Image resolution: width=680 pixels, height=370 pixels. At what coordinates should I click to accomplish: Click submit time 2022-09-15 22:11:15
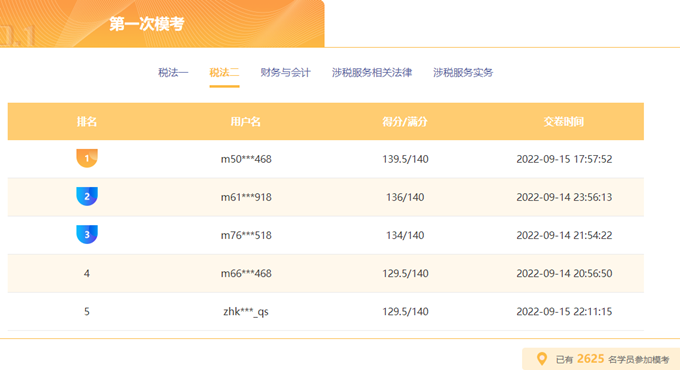[x=564, y=312]
